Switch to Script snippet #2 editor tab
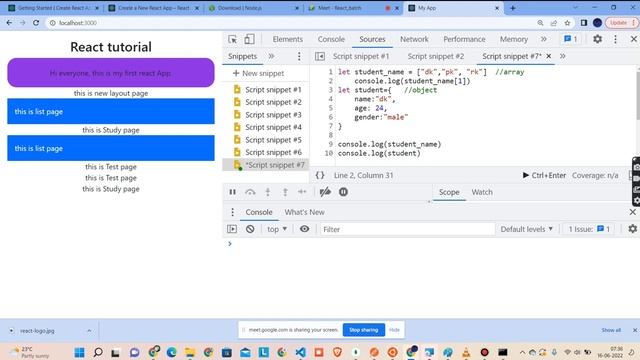This screenshot has height=360, width=640. [436, 56]
